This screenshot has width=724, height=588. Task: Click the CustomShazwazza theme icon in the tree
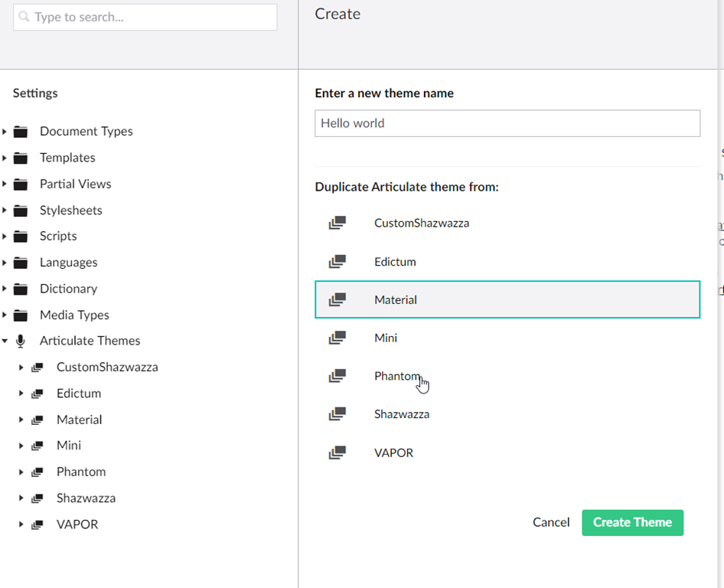38,367
